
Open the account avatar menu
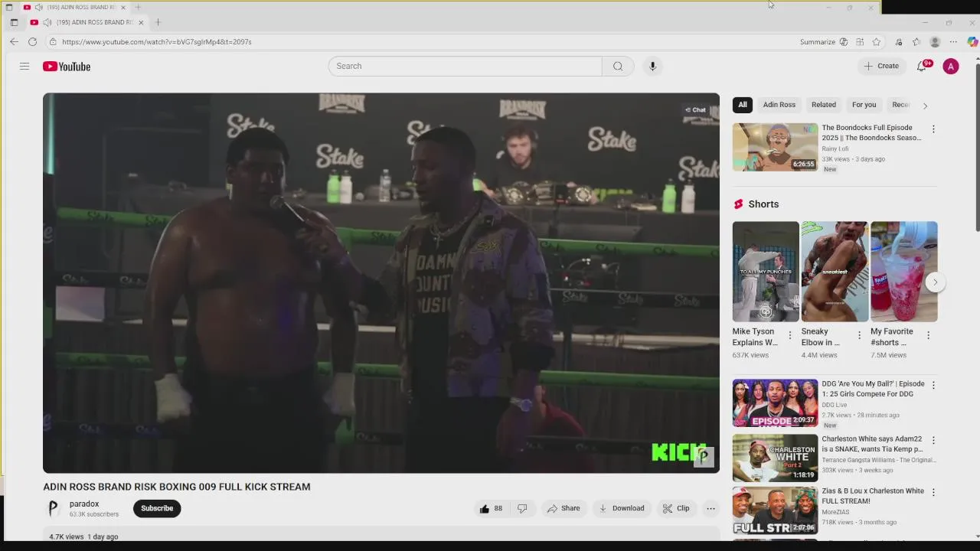click(951, 67)
